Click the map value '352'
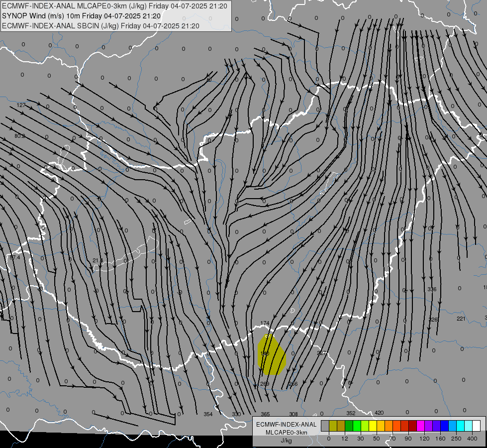Image resolution: width=487 pixels, height=448 pixels. (x=351, y=413)
